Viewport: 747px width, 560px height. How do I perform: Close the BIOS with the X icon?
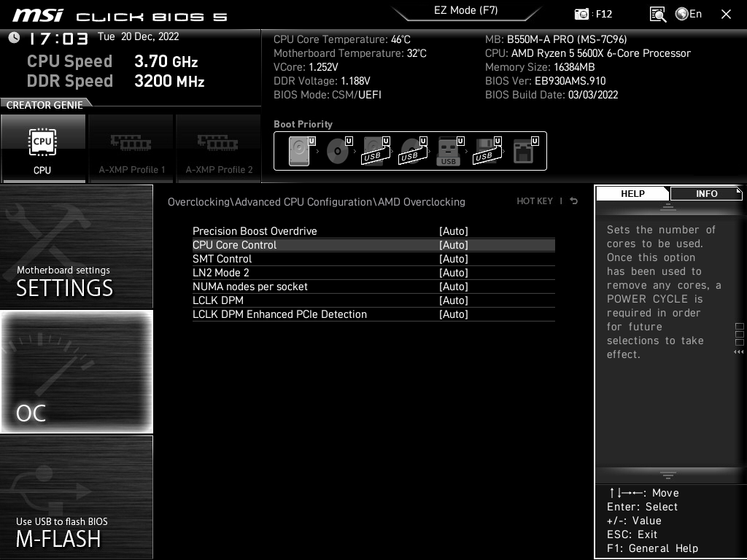coord(726,15)
